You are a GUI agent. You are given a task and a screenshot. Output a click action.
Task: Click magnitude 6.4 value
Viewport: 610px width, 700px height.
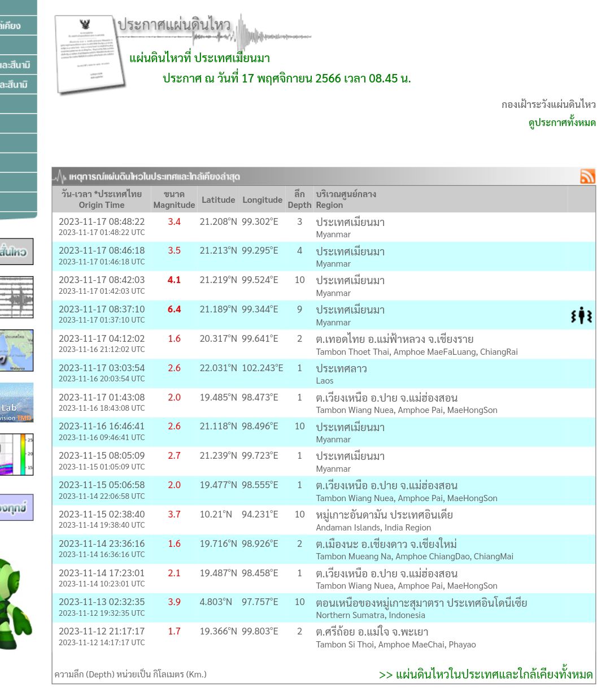[174, 309]
